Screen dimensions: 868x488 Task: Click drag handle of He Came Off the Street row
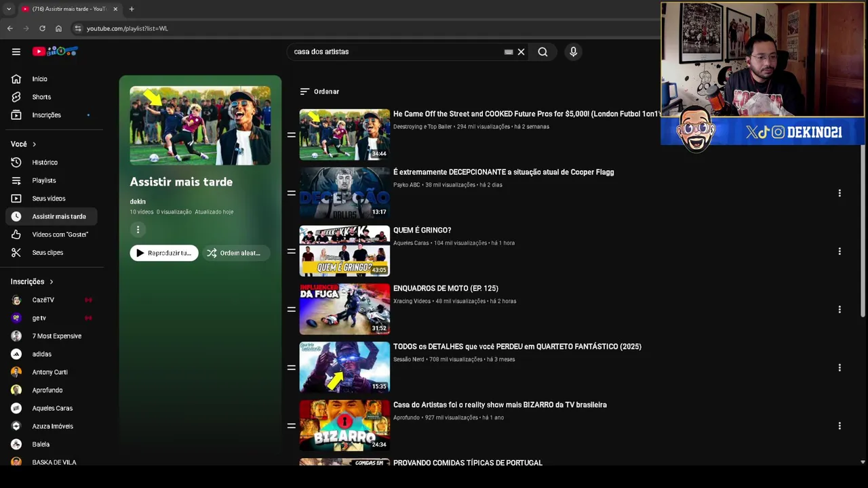(291, 135)
